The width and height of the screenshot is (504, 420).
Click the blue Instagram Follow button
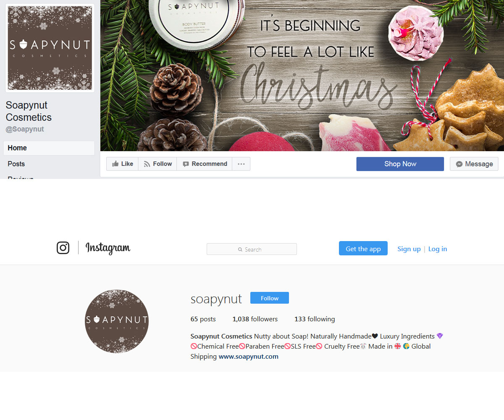click(270, 298)
